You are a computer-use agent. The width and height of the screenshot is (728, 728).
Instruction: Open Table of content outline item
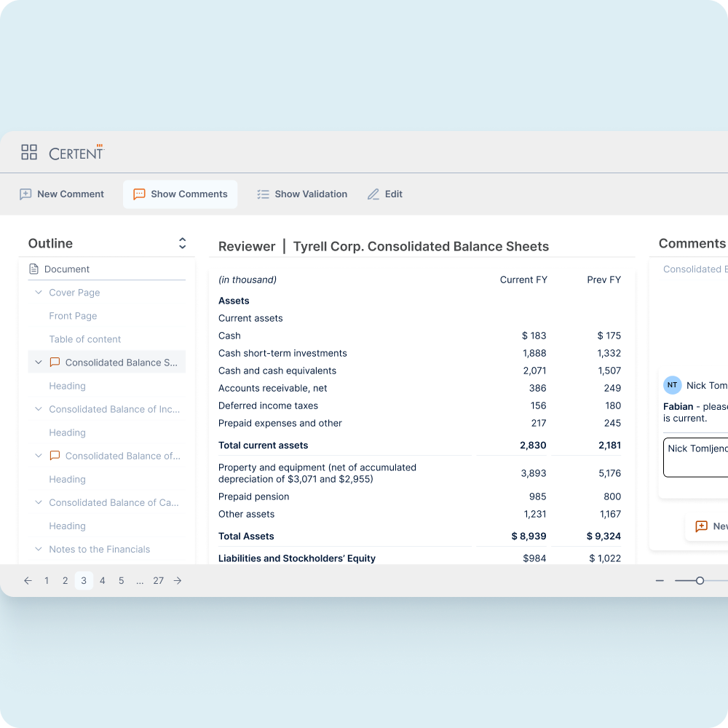coord(85,339)
